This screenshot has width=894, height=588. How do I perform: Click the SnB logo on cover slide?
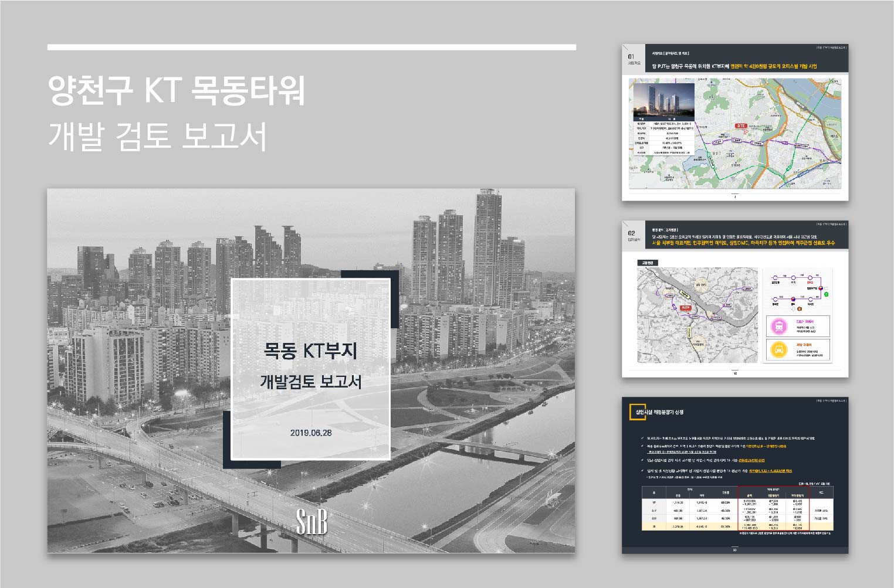pyautogui.click(x=311, y=521)
